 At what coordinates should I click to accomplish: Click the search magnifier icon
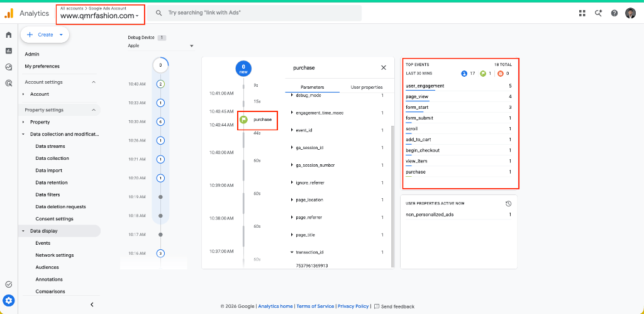(158, 13)
